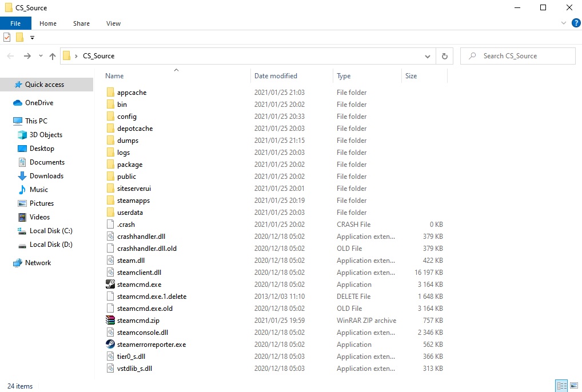The width and height of the screenshot is (582, 392).
Task: Open 3D Objects in navigation pane
Action: pos(46,135)
